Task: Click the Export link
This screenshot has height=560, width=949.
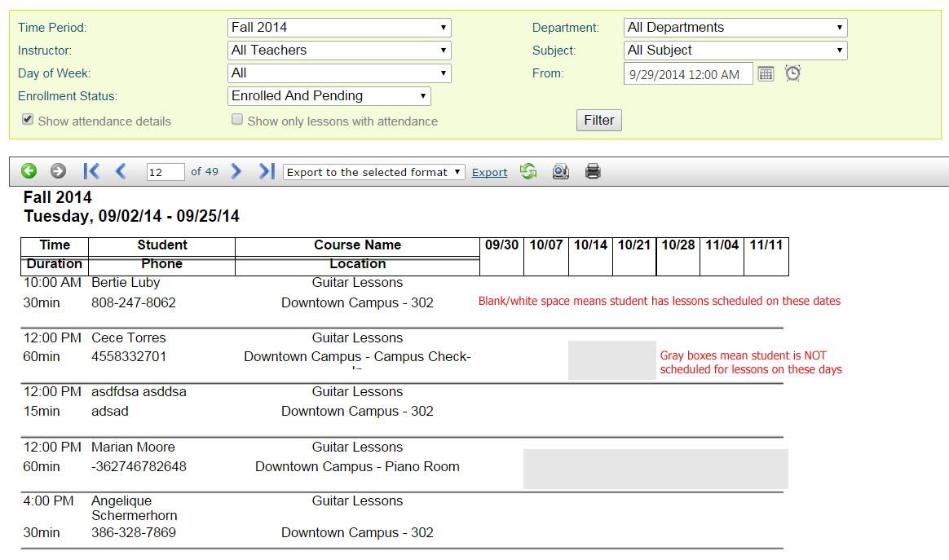Action: [489, 172]
